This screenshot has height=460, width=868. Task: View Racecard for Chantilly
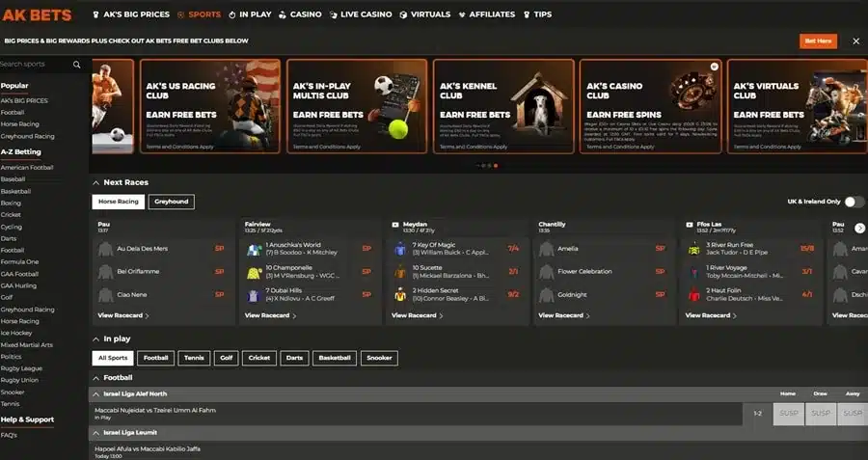564,315
